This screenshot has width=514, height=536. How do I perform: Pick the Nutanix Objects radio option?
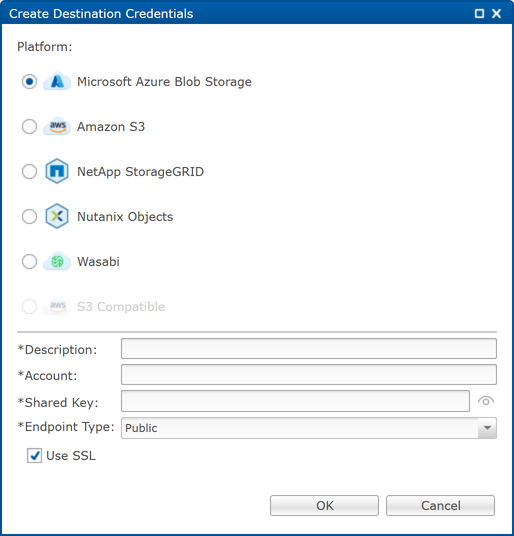(29, 216)
